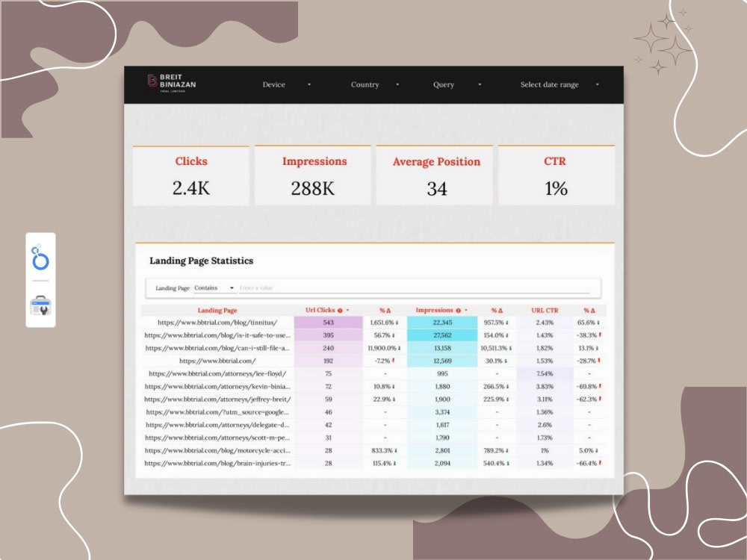Open the Device filter dropdown

286,85
